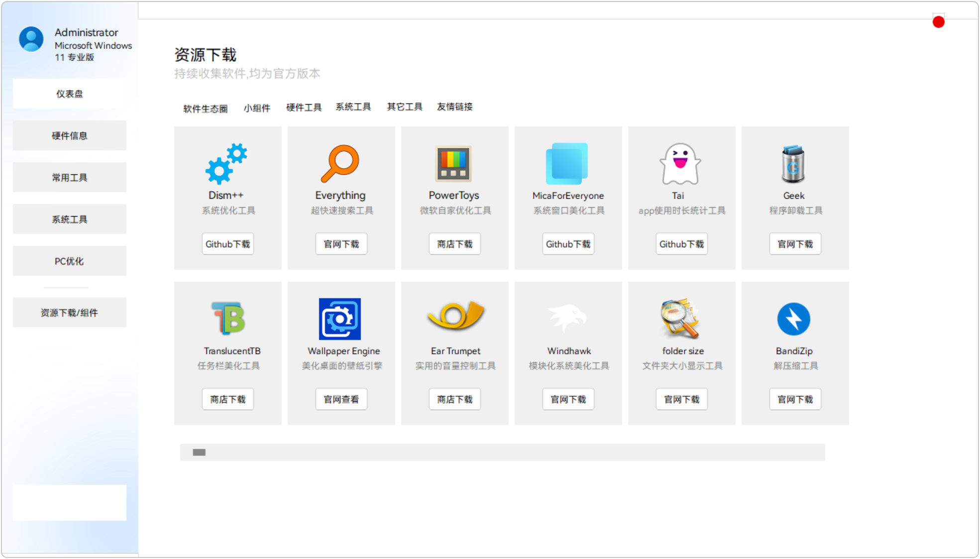This screenshot has height=559, width=980.
Task: Open the 友情链接 tab
Action: (455, 107)
